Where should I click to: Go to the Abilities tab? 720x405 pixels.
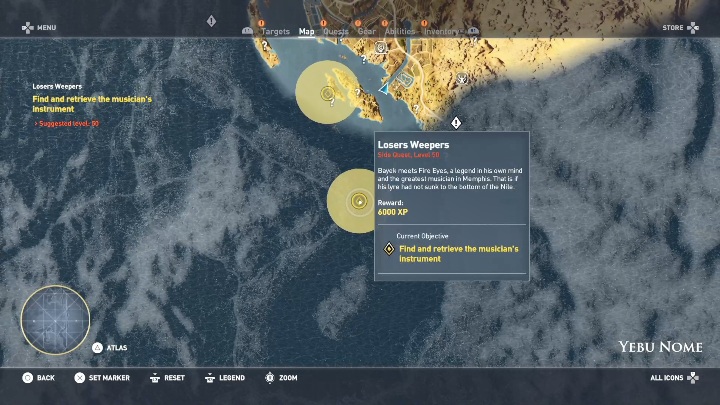coord(399,32)
